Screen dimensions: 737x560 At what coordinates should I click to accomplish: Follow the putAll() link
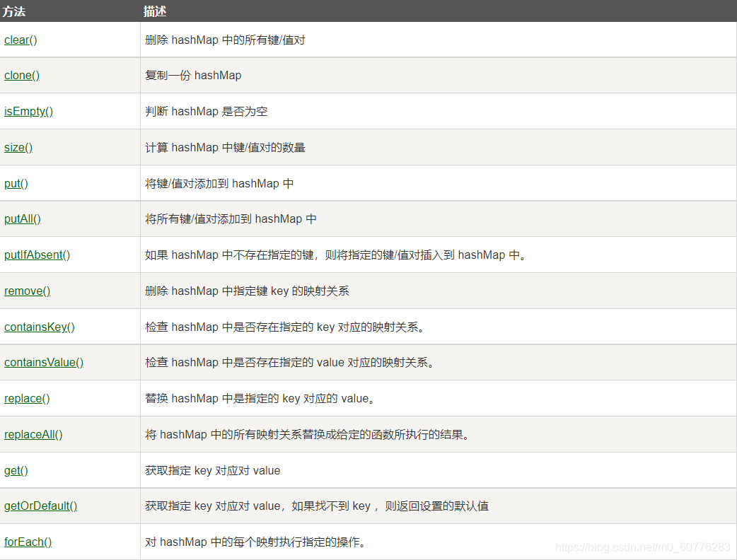[23, 219]
